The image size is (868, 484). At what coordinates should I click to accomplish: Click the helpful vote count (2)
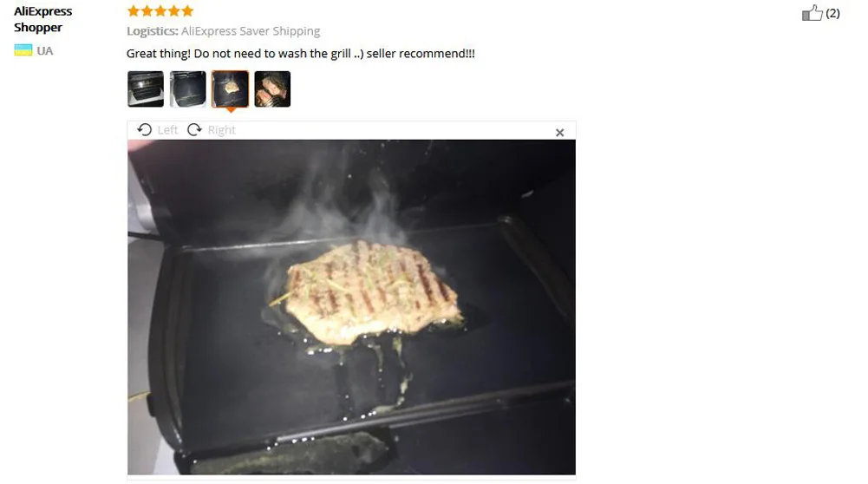(832, 13)
